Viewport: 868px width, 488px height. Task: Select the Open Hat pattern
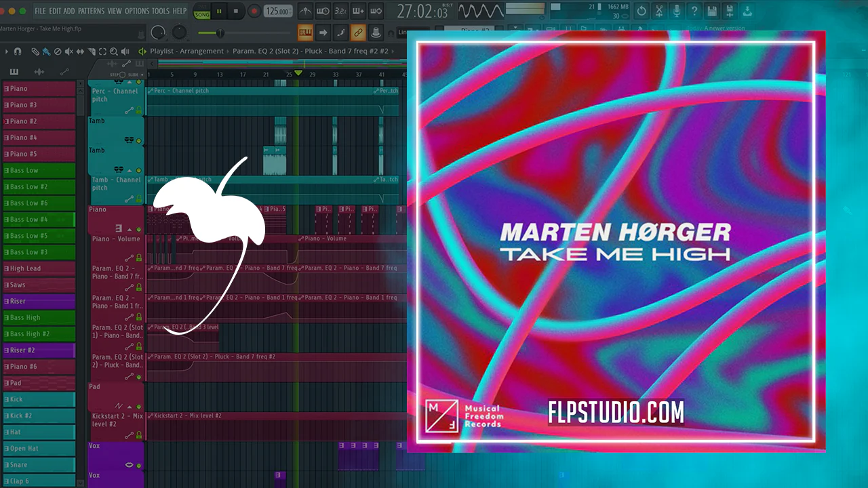point(39,449)
